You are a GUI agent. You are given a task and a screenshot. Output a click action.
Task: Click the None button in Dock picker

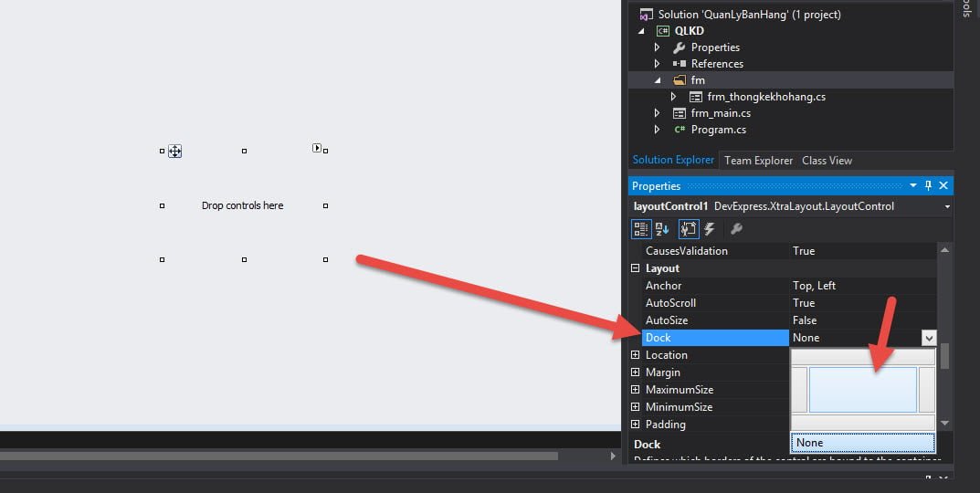click(x=862, y=443)
